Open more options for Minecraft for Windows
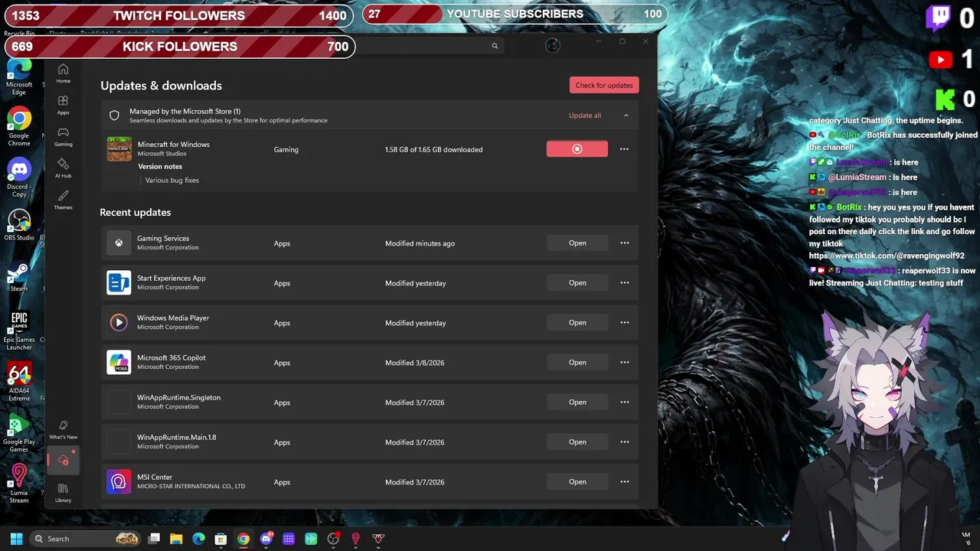 (624, 149)
